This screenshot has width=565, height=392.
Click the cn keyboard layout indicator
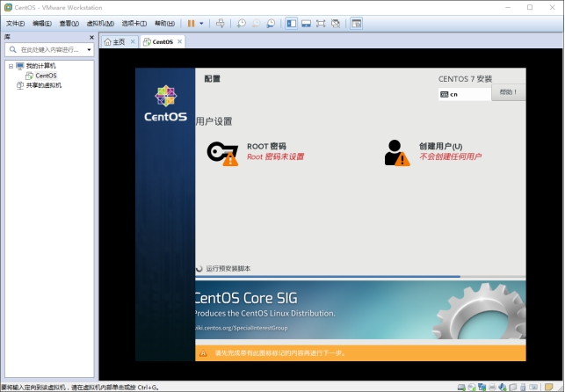coord(465,94)
